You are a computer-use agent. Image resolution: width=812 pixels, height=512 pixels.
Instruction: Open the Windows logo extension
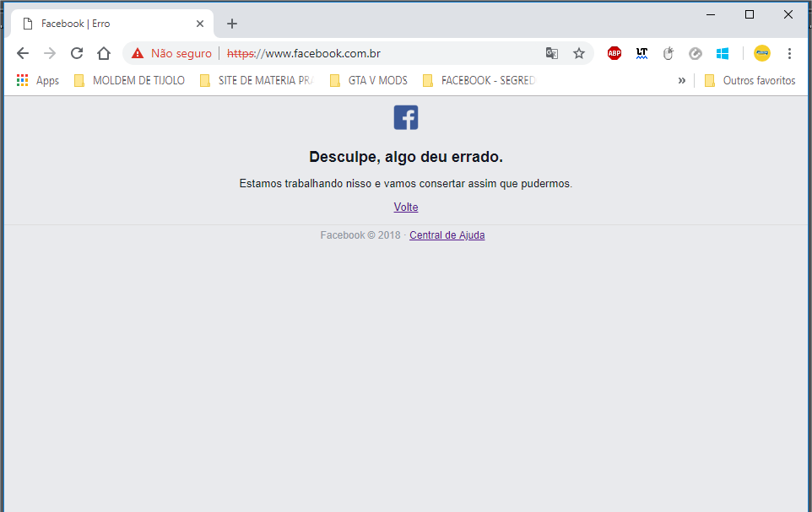click(x=723, y=53)
